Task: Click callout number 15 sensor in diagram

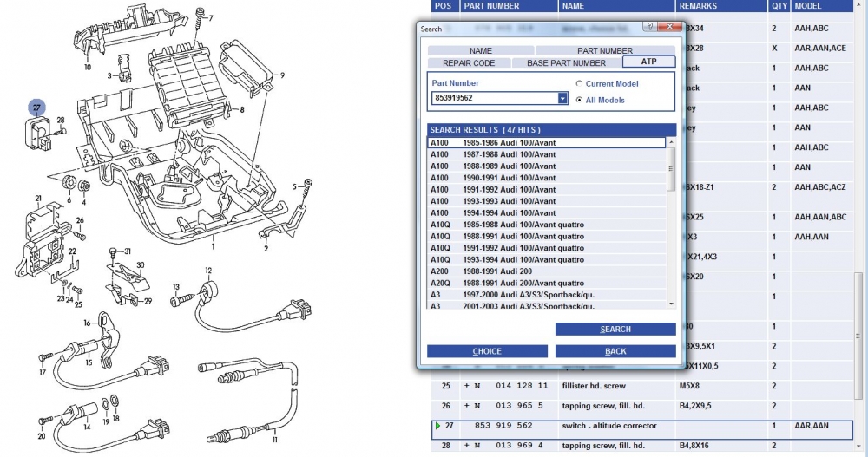Action: [x=89, y=363]
